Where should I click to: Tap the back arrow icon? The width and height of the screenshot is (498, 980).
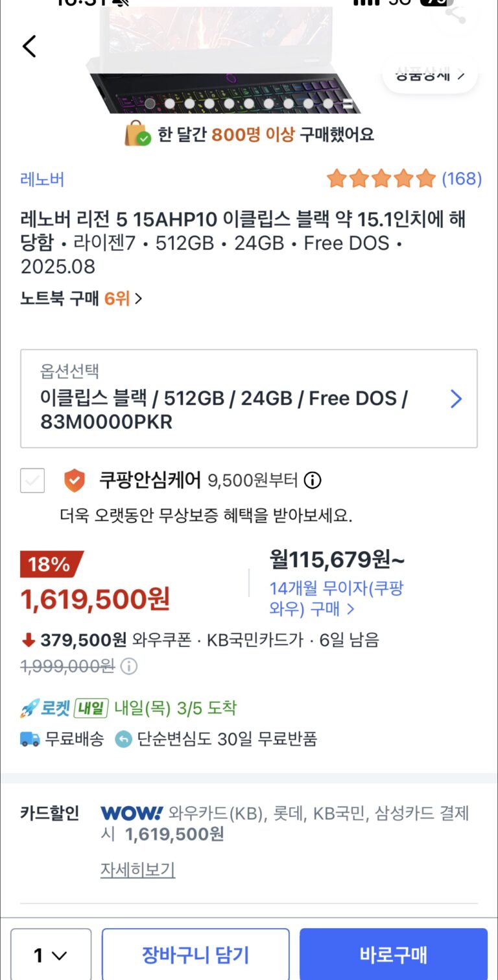pyautogui.click(x=29, y=46)
